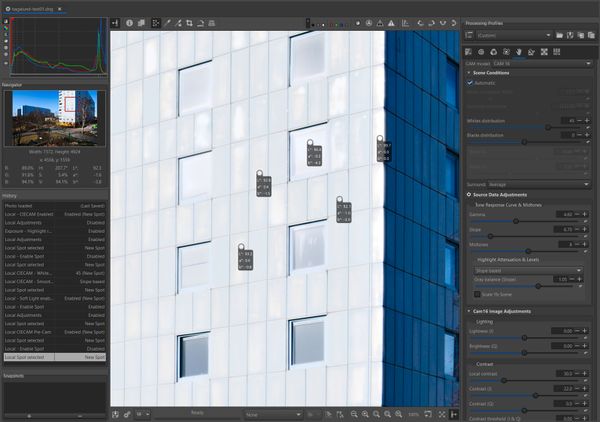This screenshot has height=422, width=600.
Task: Select the white balance picker tool
Action: click(x=167, y=22)
